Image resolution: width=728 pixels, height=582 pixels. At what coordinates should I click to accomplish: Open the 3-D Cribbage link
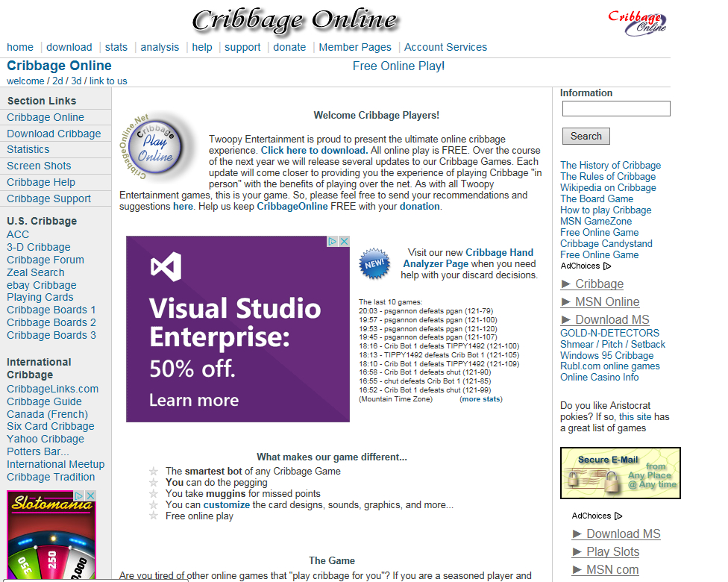[x=39, y=247]
